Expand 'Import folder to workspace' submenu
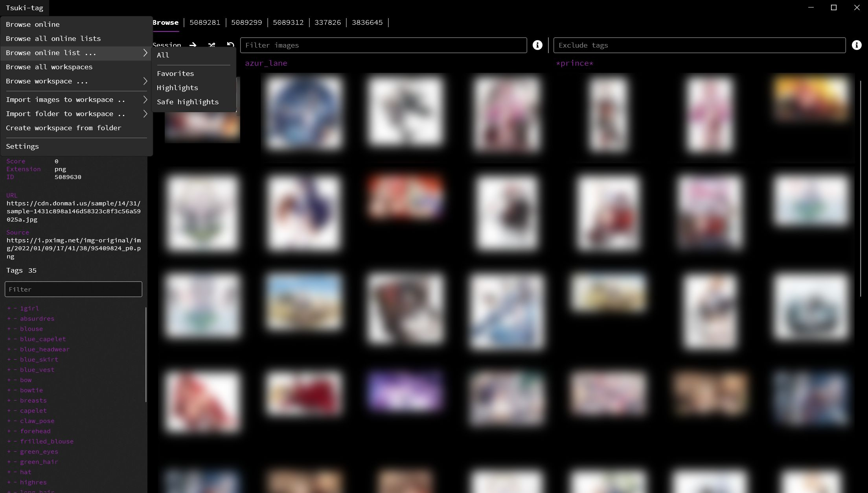Image resolution: width=868 pixels, height=493 pixels. (x=77, y=114)
